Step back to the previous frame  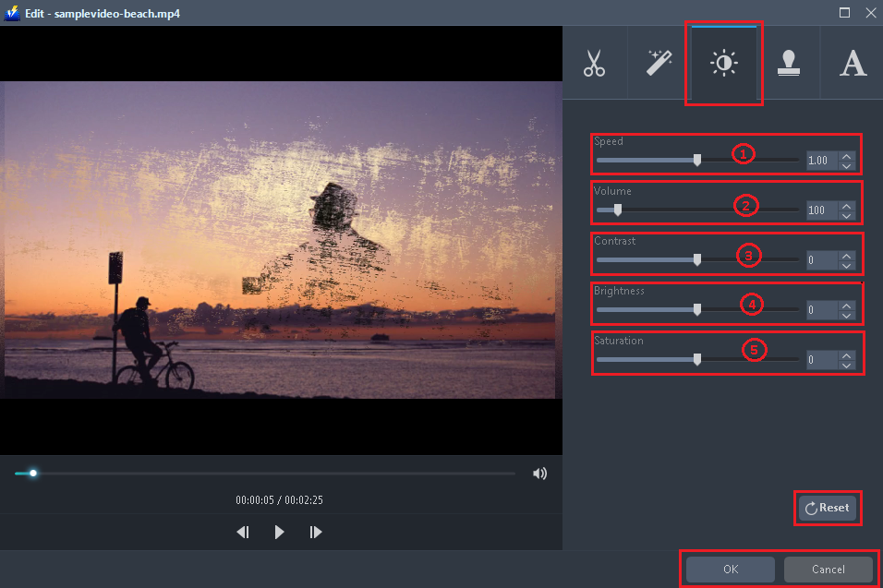(243, 532)
